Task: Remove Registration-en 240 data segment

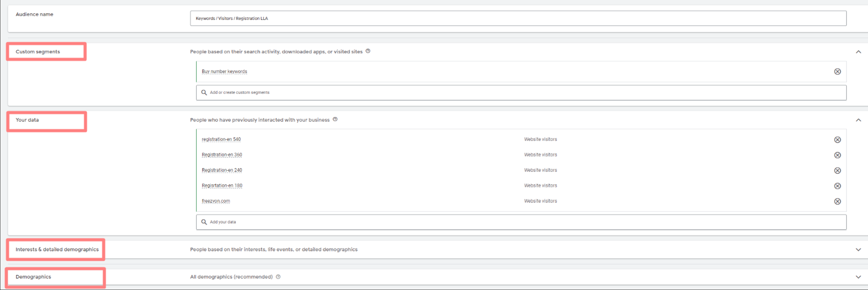Action: click(x=837, y=171)
